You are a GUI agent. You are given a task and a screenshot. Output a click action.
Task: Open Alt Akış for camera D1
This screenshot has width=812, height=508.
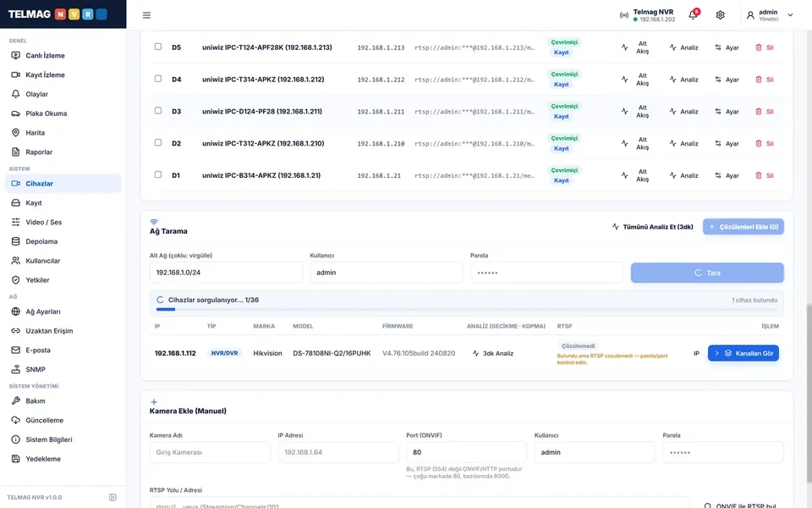pyautogui.click(x=635, y=176)
